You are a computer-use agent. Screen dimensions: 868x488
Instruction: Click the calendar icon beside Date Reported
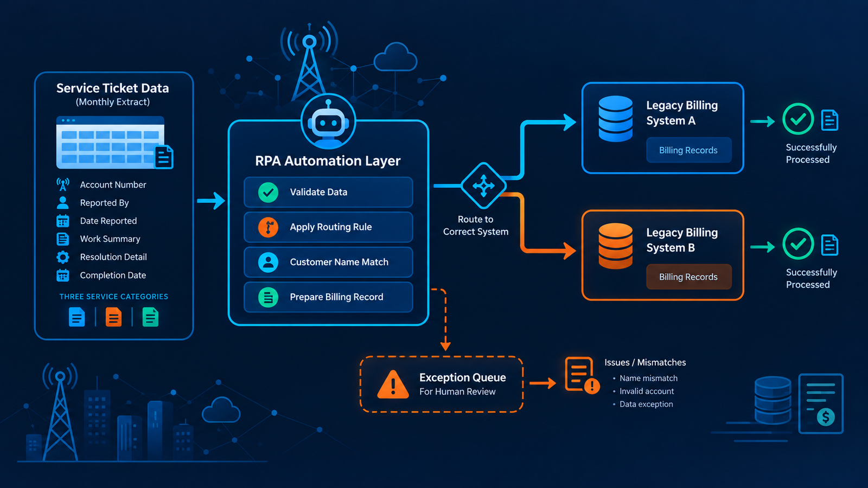(x=63, y=221)
